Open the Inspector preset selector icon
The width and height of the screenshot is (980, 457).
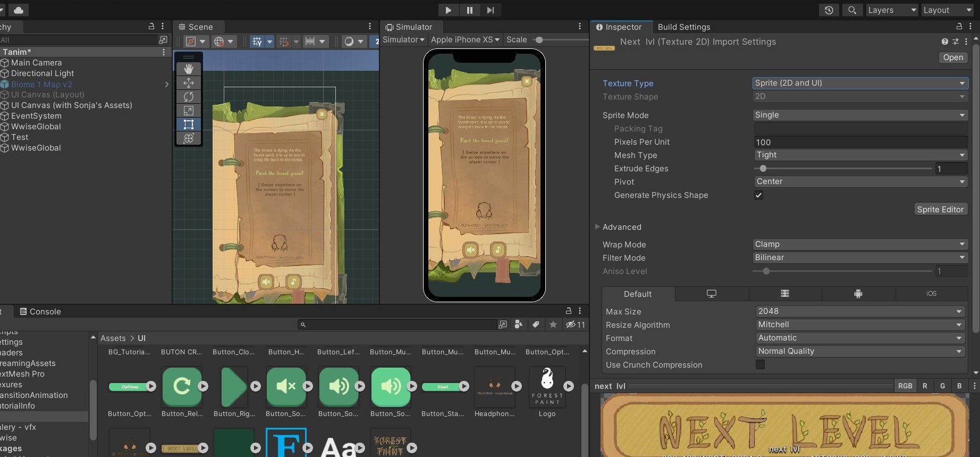[955, 41]
